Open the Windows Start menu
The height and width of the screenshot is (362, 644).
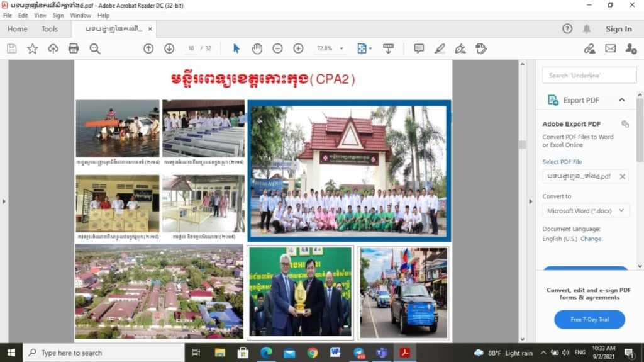click(x=11, y=353)
